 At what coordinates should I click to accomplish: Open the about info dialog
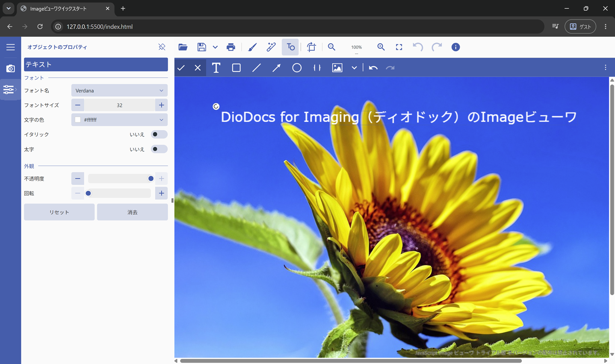pyautogui.click(x=455, y=47)
